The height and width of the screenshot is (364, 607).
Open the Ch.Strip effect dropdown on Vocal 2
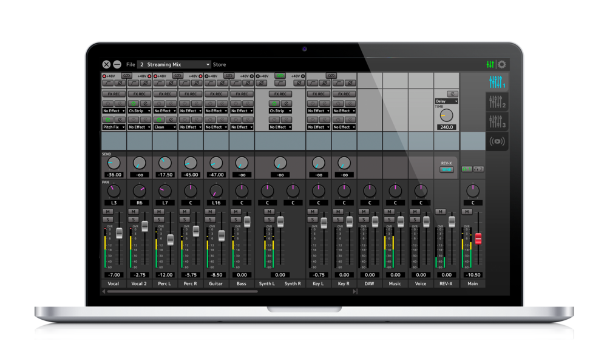point(139,111)
